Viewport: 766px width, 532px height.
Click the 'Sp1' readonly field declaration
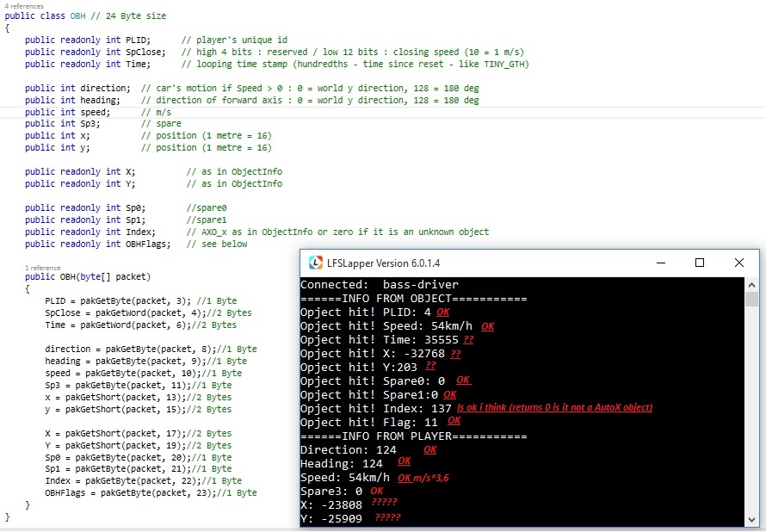[x=85, y=220]
